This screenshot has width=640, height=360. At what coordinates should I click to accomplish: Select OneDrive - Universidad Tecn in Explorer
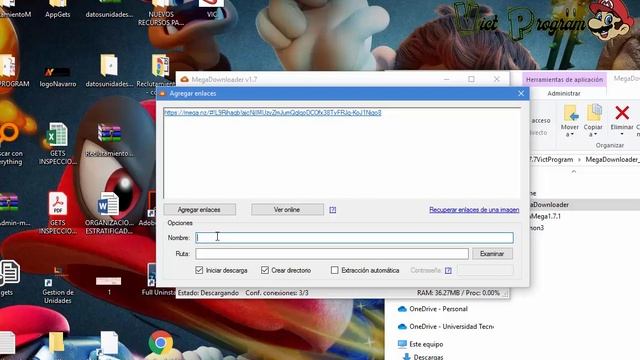(451, 327)
